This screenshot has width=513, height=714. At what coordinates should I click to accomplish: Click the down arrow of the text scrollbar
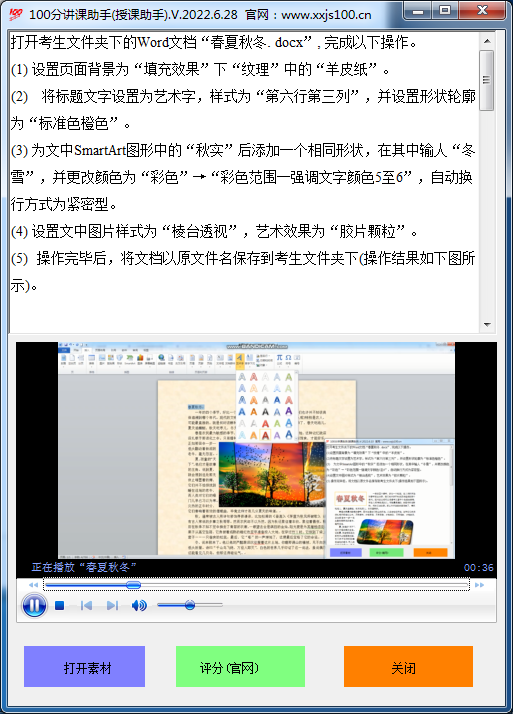(487, 325)
